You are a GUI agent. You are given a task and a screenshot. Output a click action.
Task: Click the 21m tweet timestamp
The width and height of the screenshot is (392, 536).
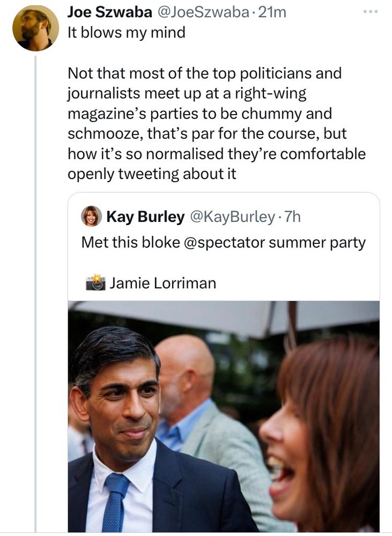[272, 13]
